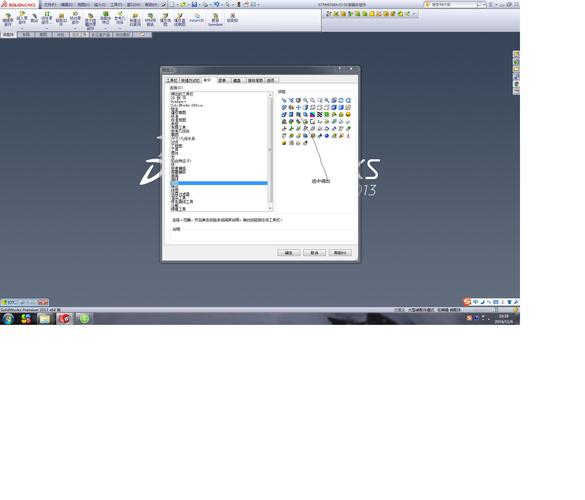Expand the arrow beneath Move Component

click(75, 28)
